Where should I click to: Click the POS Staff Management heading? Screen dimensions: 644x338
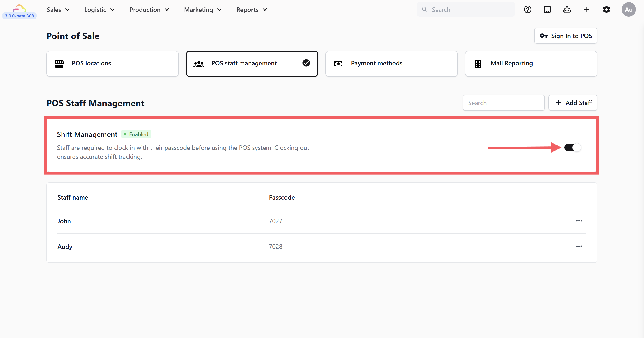[95, 103]
